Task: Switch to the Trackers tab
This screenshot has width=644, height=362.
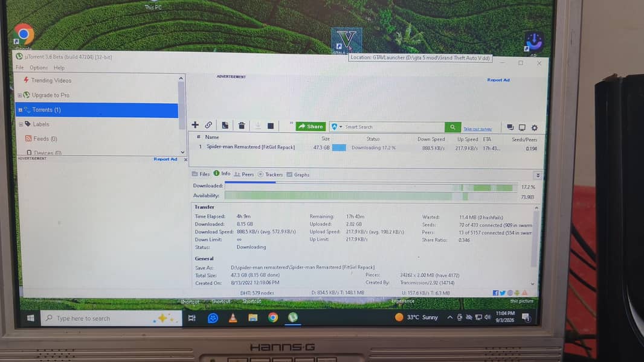Action: coord(270,174)
